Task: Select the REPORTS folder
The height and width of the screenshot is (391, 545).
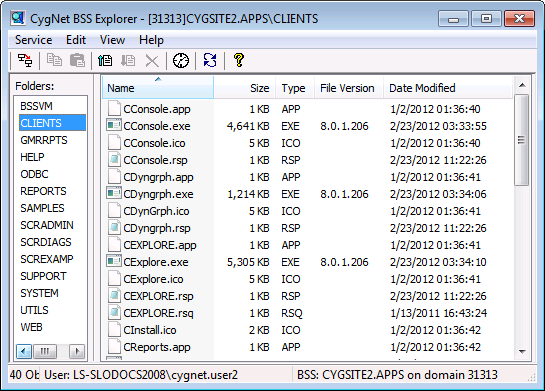Action: click(43, 191)
